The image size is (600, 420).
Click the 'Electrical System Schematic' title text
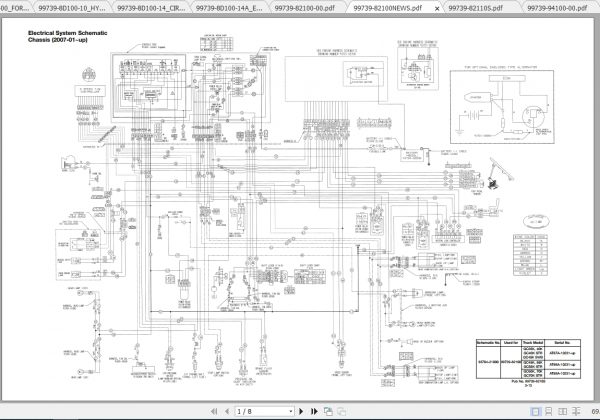point(68,33)
